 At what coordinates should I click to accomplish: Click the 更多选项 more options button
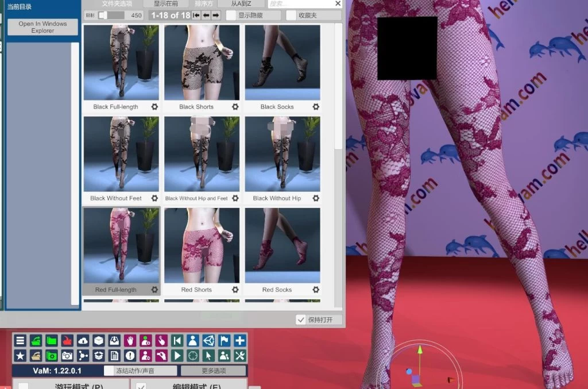(x=213, y=371)
